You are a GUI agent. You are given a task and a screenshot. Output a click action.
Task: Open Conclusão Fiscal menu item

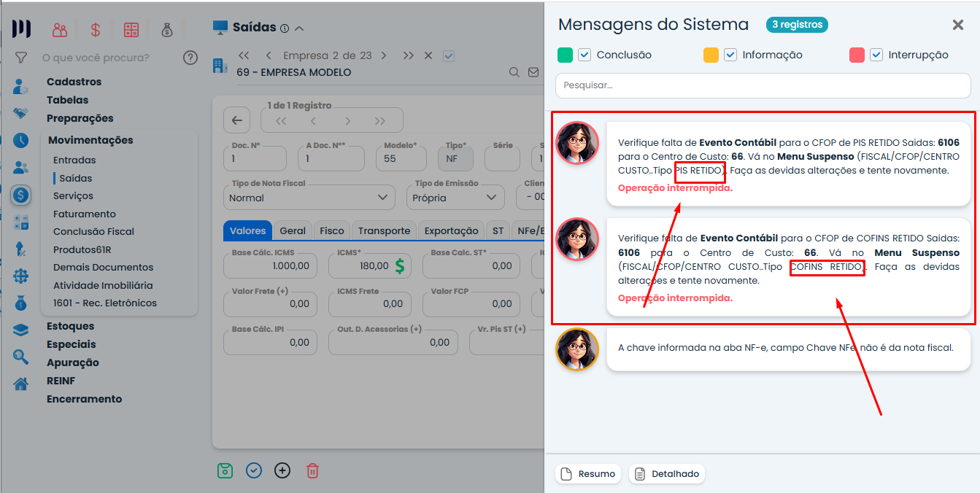tap(93, 231)
